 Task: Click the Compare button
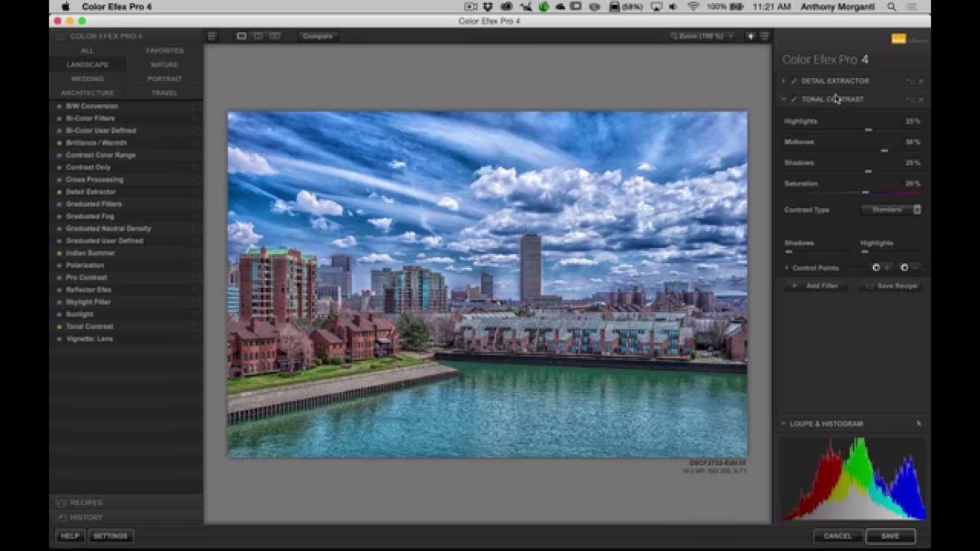(x=318, y=36)
